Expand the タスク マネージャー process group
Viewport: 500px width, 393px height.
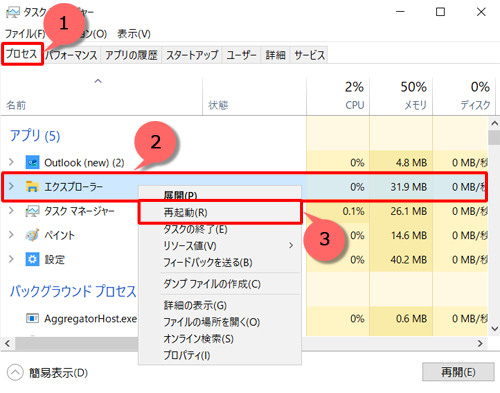[x=11, y=211]
